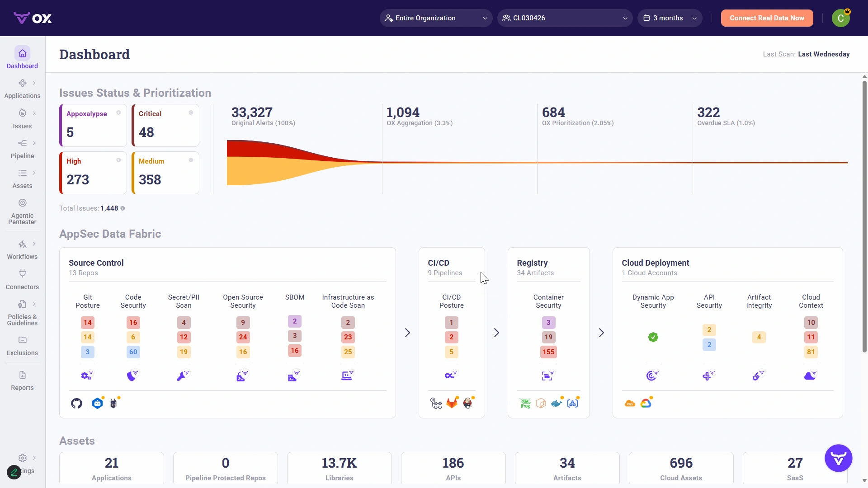The image size is (868, 488).
Task: Open the CL030426 selector dropdown
Action: click(x=565, y=18)
